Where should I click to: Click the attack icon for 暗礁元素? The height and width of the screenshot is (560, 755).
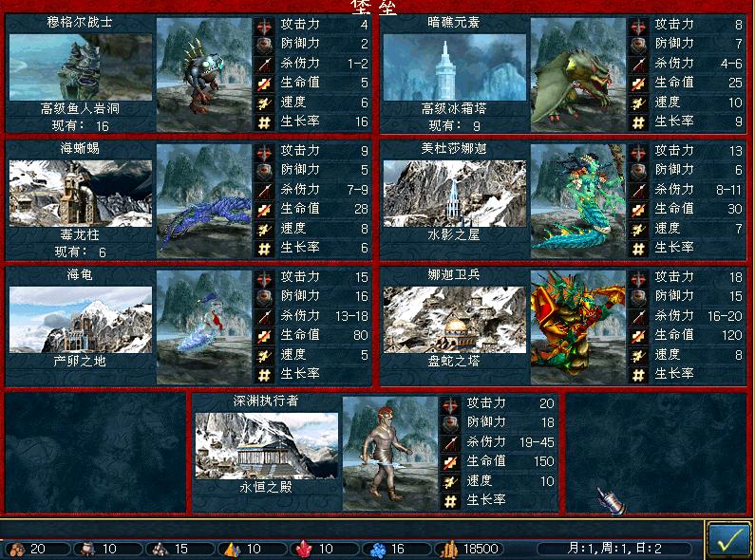[x=638, y=25]
